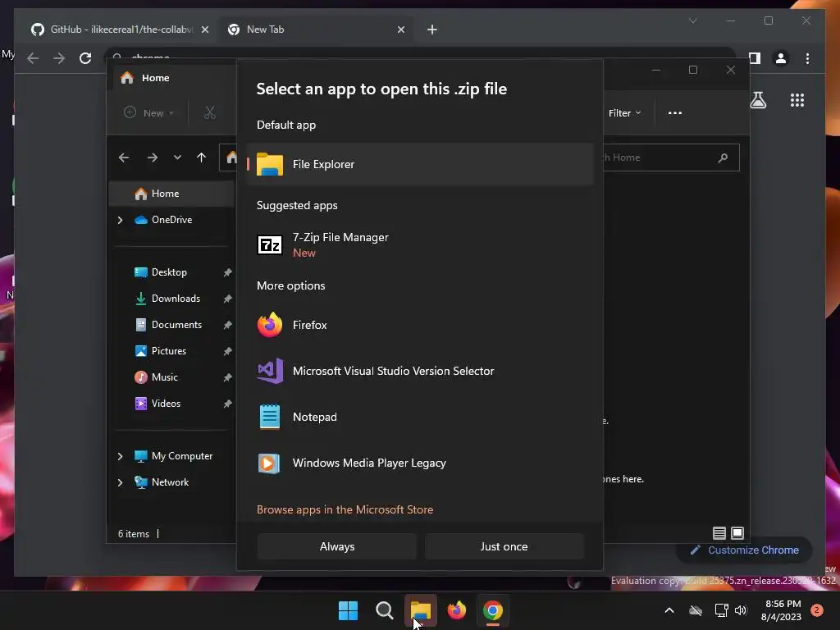Click the Cut scissors icon in File Explorer
The height and width of the screenshot is (630, 840).
pos(209,113)
